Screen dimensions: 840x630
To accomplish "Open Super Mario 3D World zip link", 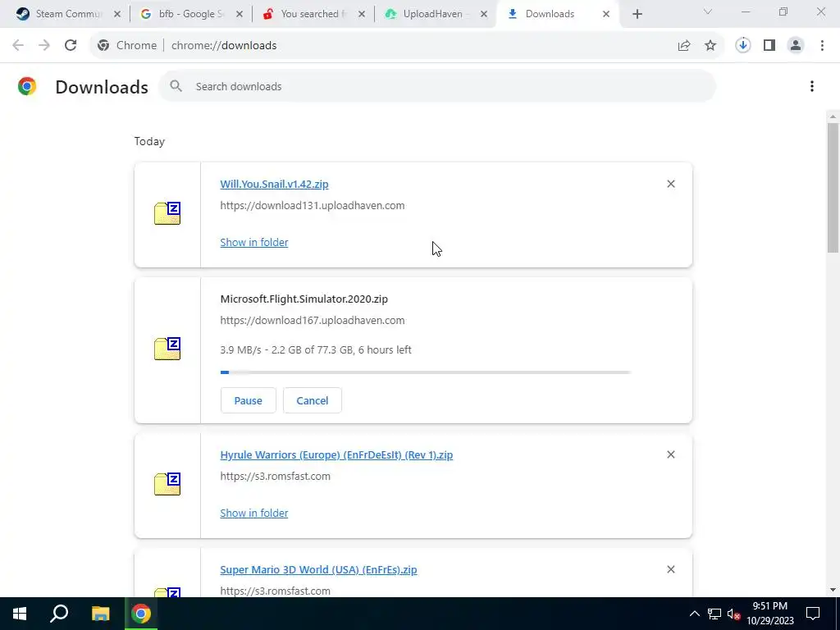I will pyautogui.click(x=318, y=569).
